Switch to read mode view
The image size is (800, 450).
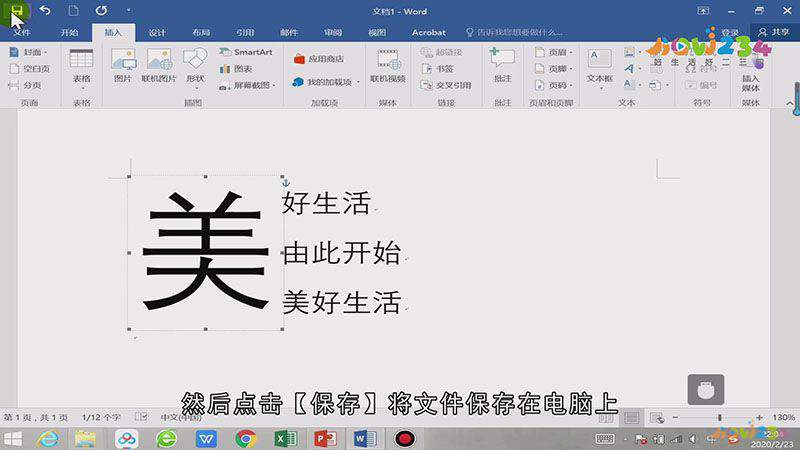pos(606,418)
